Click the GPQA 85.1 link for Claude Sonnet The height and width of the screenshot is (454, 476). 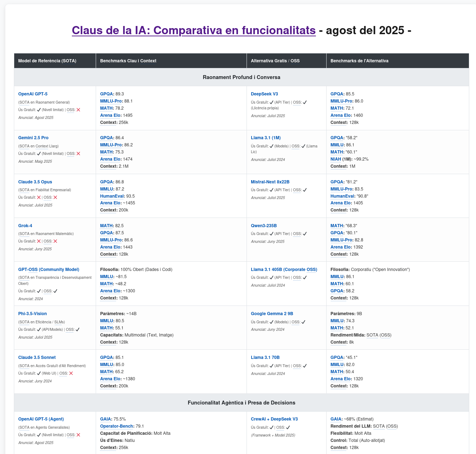(107, 358)
